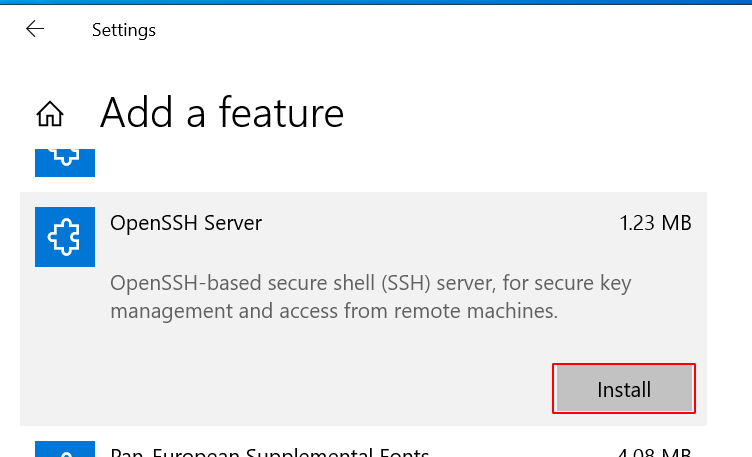Viewport: 752px width, 457px height.
Task: Click the Pan-European Supplemental Fonts feature icon
Action: point(65,450)
